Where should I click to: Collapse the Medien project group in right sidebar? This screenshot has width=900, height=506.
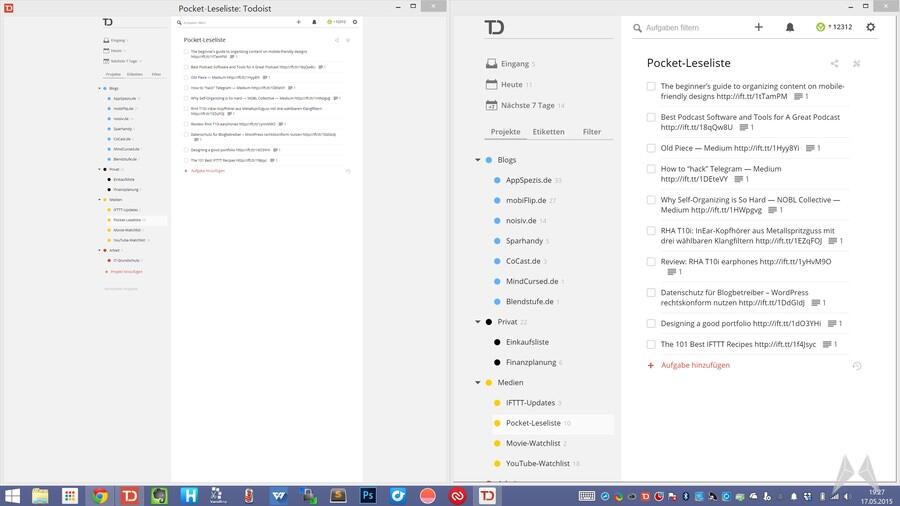[477, 383]
